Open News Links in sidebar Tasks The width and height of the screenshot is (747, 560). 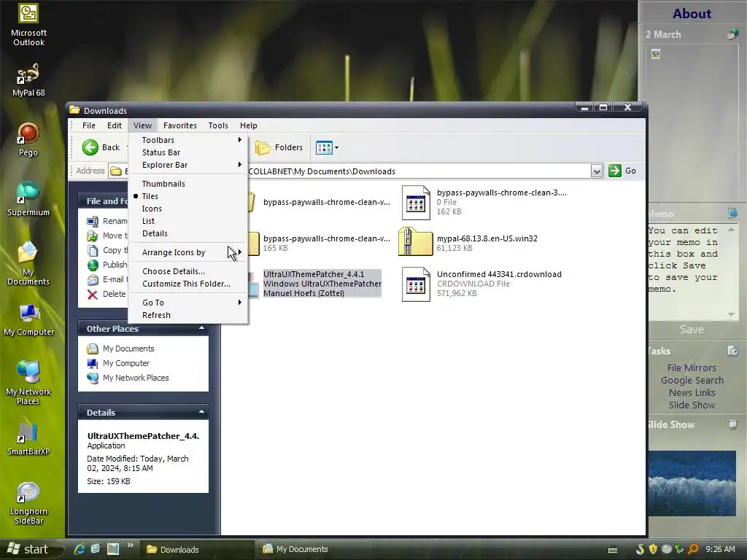click(x=692, y=392)
